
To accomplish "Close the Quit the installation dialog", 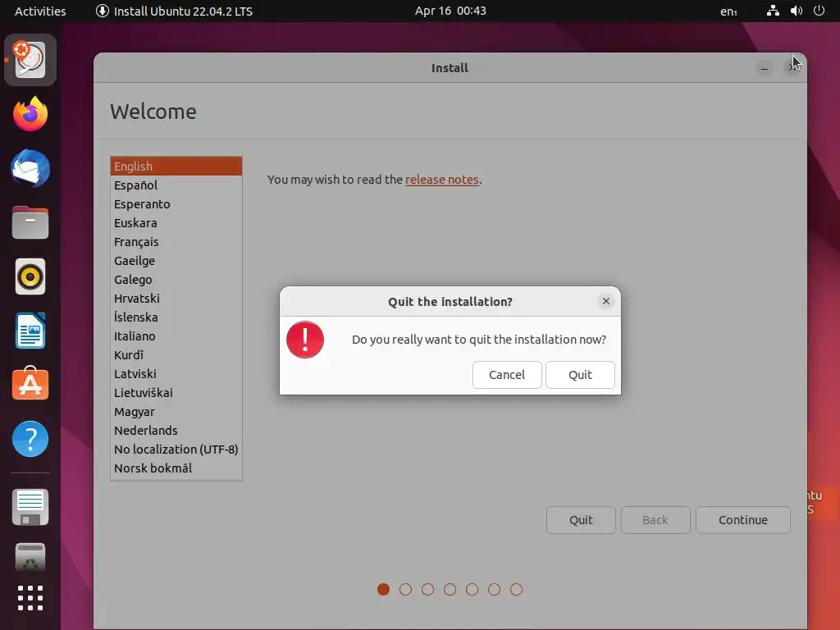I will (606, 301).
